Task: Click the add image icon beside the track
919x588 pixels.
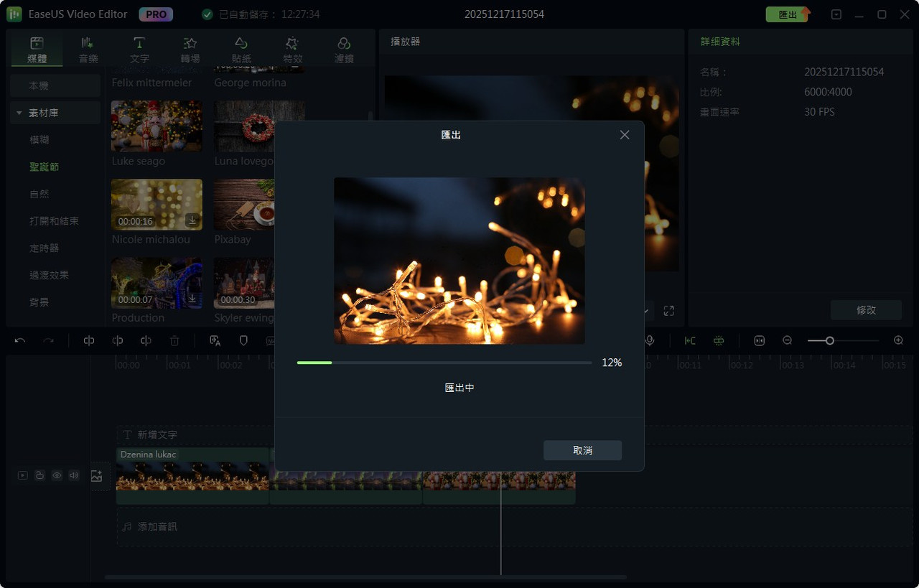Action: [97, 475]
